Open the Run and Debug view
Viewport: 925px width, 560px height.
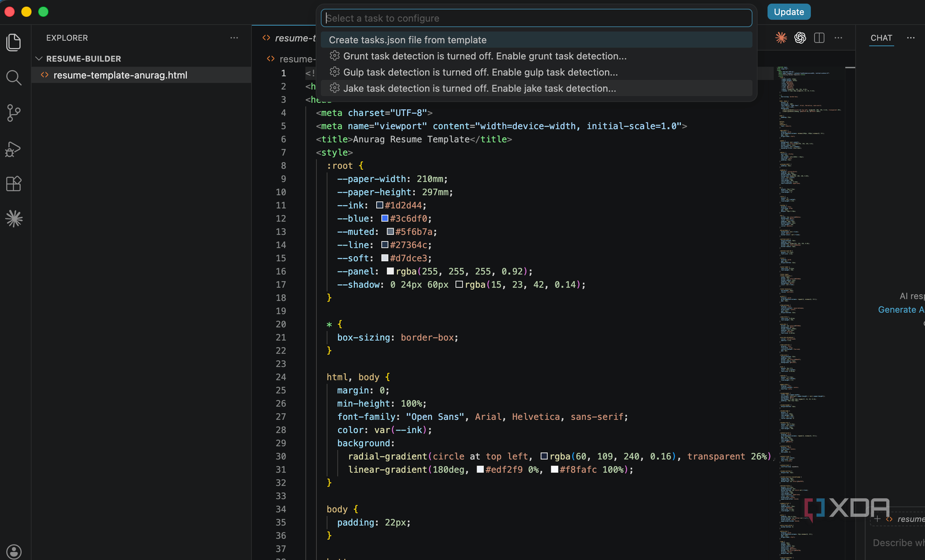13,149
